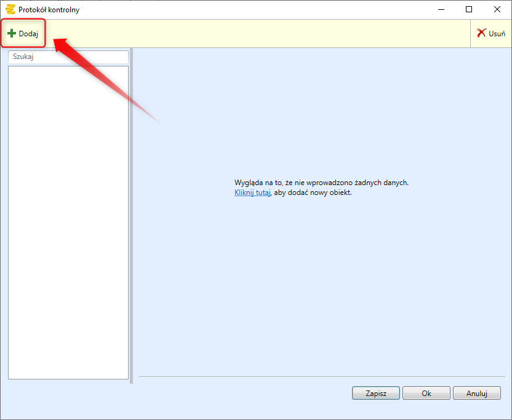Click the blank blue details panel below message
Screen dimensions: 512x420
pos(320,283)
